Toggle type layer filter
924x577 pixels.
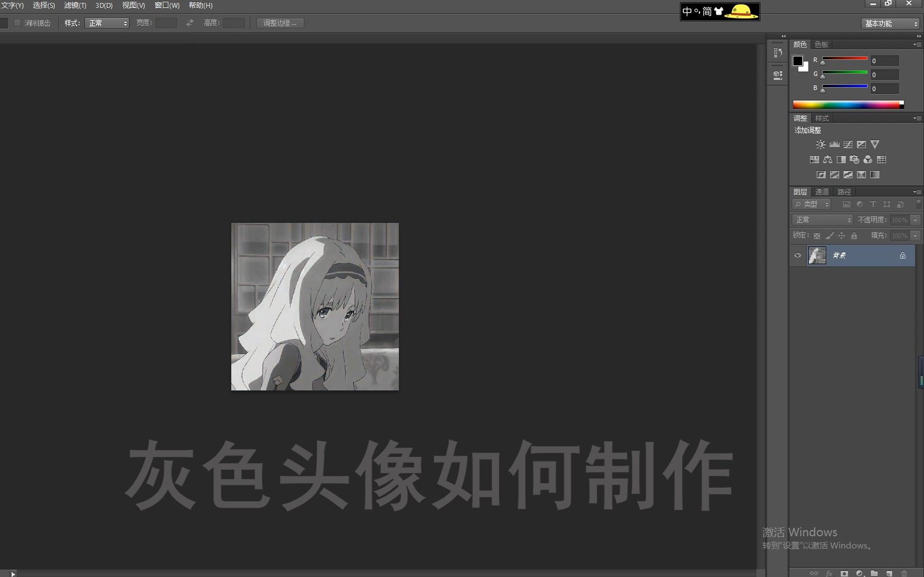coord(873,204)
